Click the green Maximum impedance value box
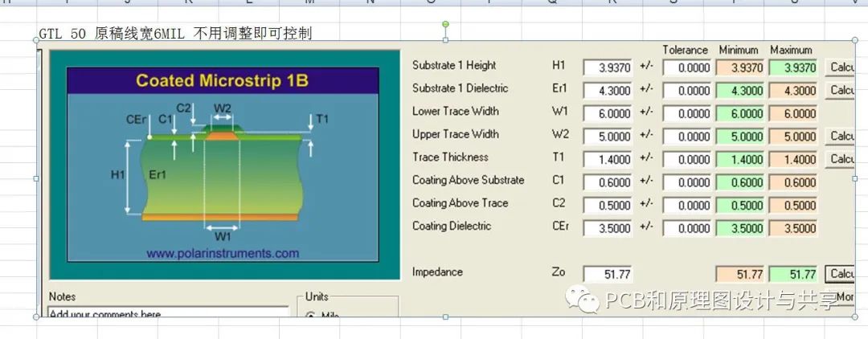The width and height of the screenshot is (868, 339). (x=793, y=275)
